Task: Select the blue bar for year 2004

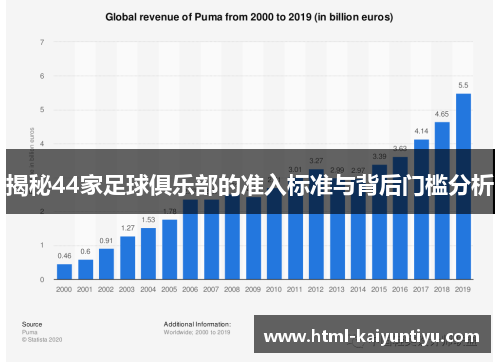Action: click(148, 254)
